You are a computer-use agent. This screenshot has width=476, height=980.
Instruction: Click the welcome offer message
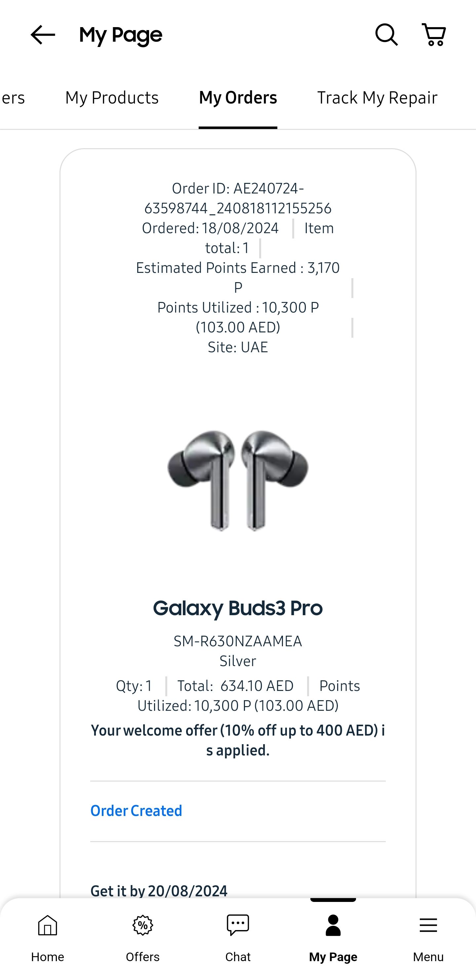[238, 740]
